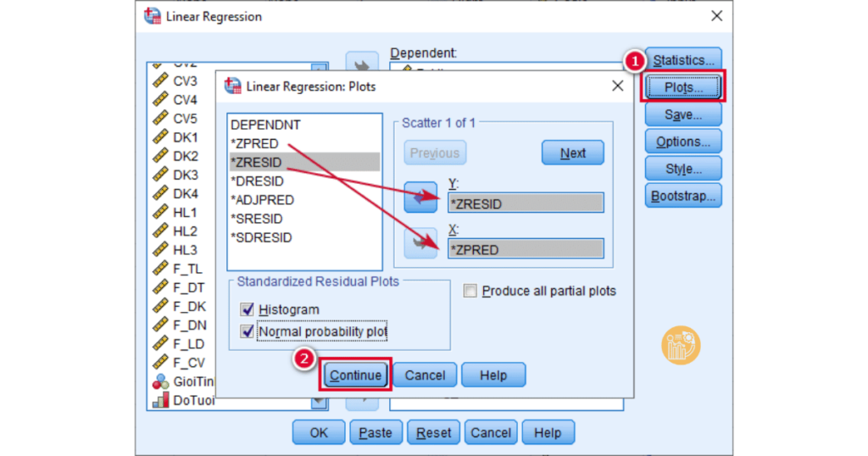Open the Statistics dialog button
Image resolution: width=868 pixels, height=456 pixels.
point(683,60)
